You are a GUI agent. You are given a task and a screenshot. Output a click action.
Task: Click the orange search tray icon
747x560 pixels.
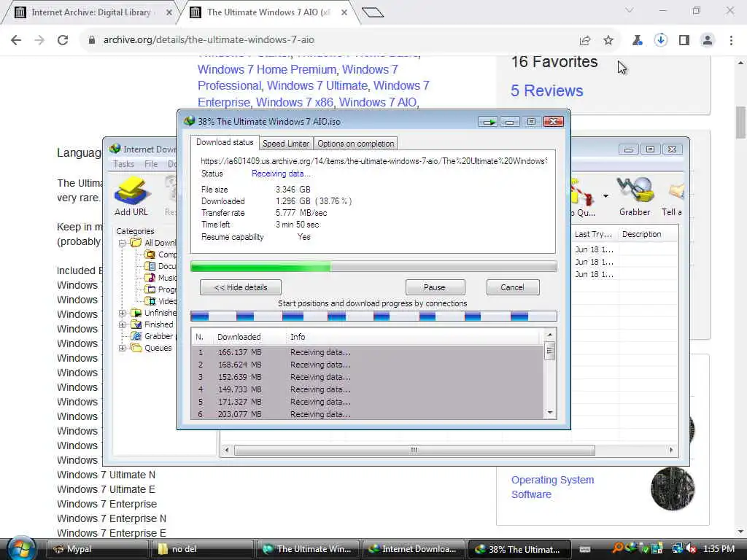[x=618, y=548]
